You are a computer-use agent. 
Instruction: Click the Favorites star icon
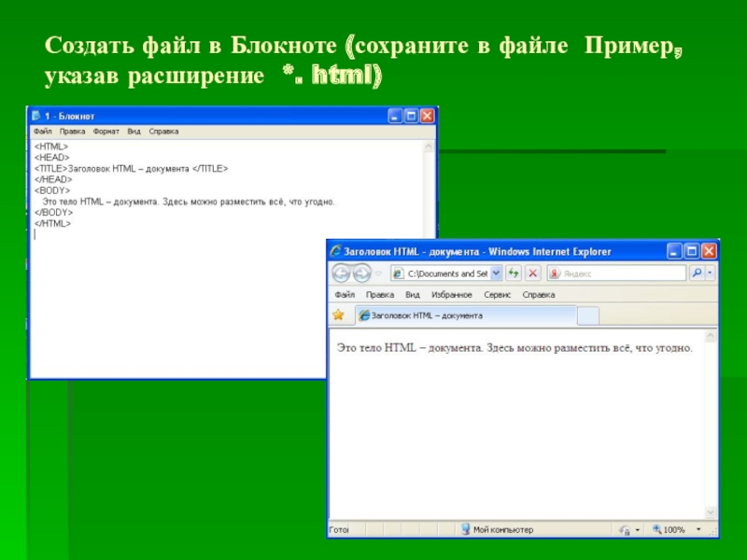[338, 315]
